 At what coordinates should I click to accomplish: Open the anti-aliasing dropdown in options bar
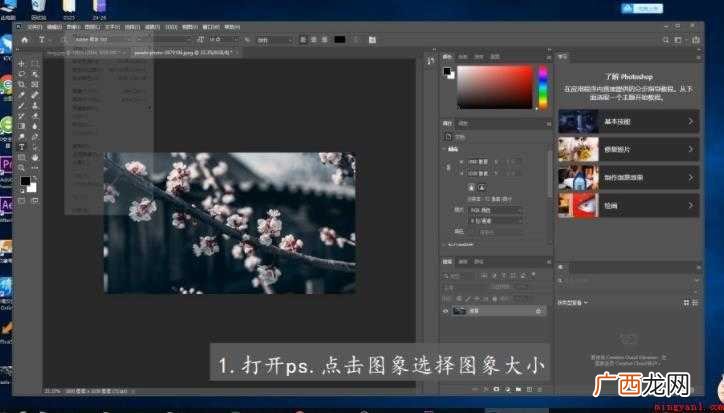point(274,40)
